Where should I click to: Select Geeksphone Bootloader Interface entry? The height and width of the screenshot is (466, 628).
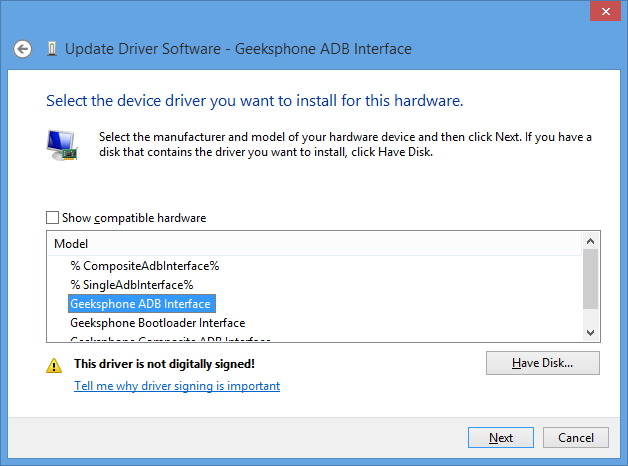pos(157,323)
